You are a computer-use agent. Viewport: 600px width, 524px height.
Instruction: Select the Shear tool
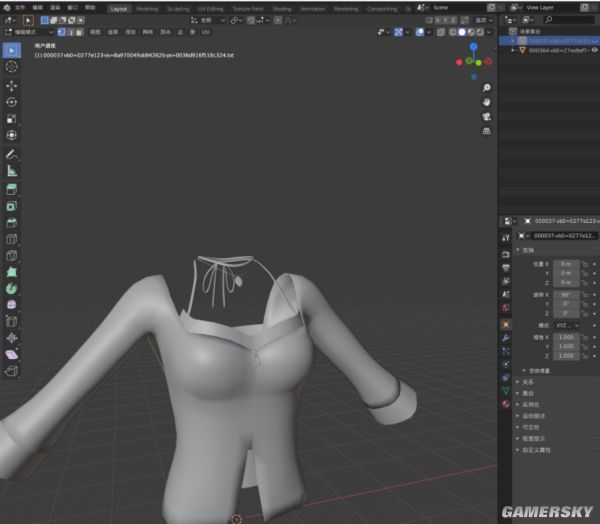coord(12,354)
